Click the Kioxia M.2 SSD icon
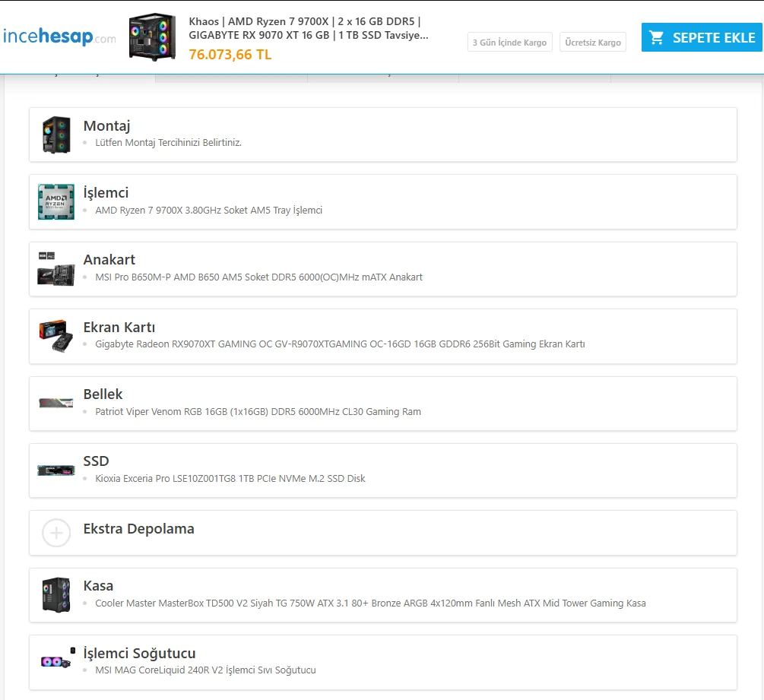 56,470
